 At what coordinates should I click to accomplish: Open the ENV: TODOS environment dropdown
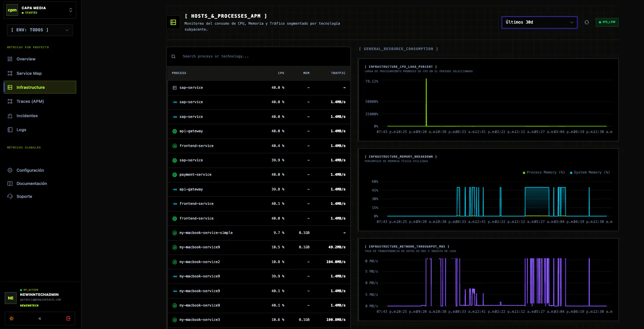tap(40, 30)
